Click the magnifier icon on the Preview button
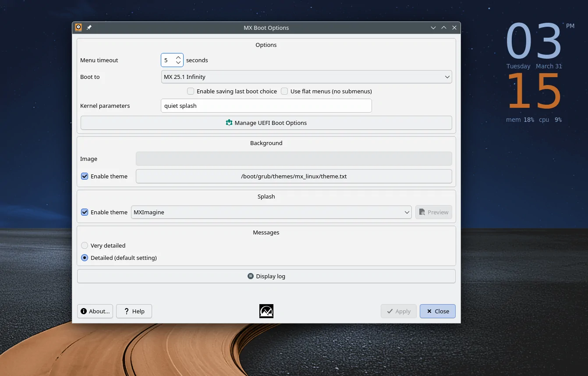The image size is (588, 376). pyautogui.click(x=422, y=212)
